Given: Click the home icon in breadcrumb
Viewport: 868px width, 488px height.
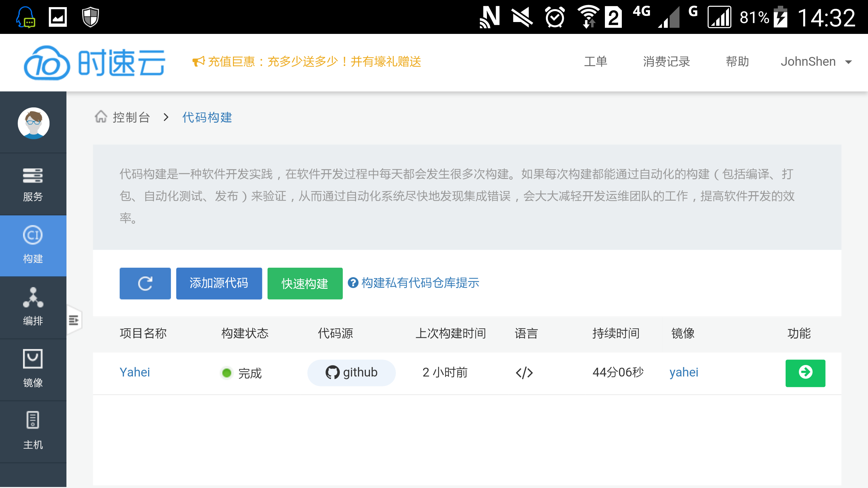Looking at the screenshot, I should (101, 117).
